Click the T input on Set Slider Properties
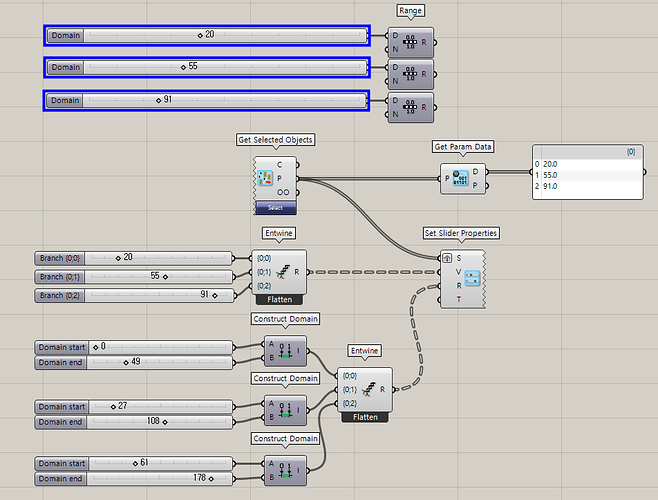 tap(458, 299)
